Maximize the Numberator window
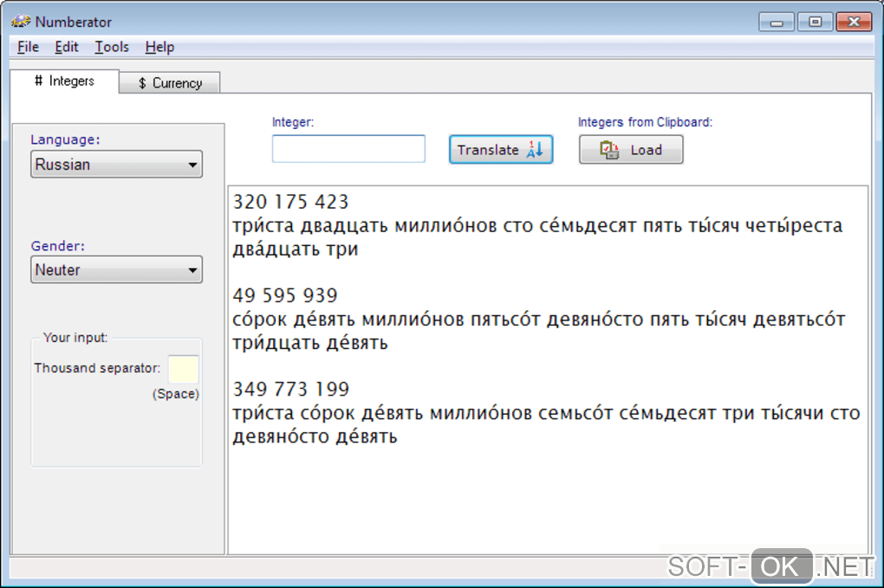Screen dimensions: 884x588 [815, 22]
